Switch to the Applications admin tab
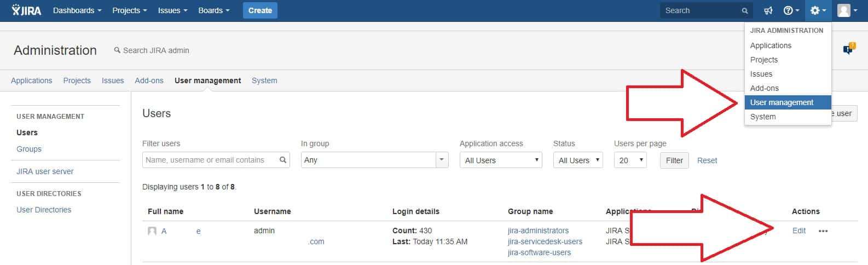 tap(31, 80)
